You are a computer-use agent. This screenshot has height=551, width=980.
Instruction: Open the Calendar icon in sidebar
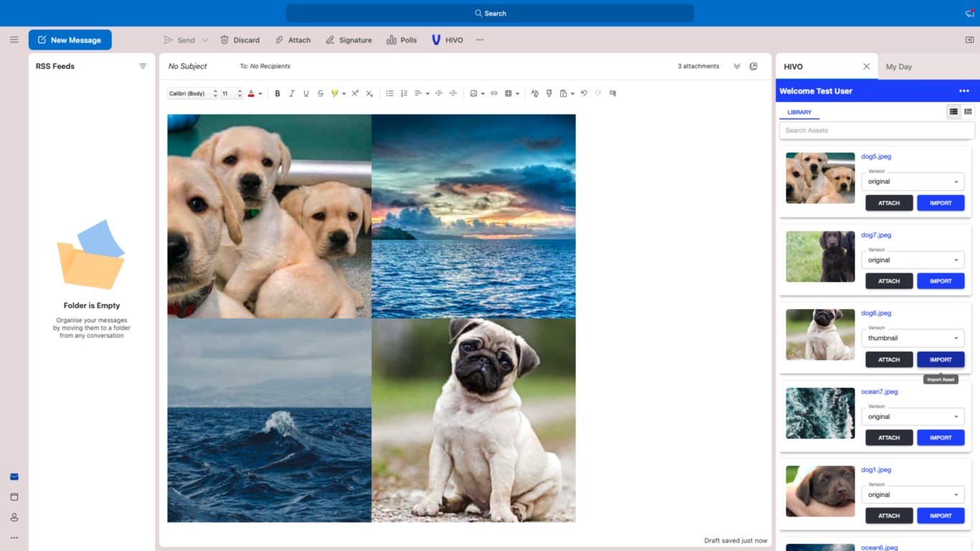point(14,497)
